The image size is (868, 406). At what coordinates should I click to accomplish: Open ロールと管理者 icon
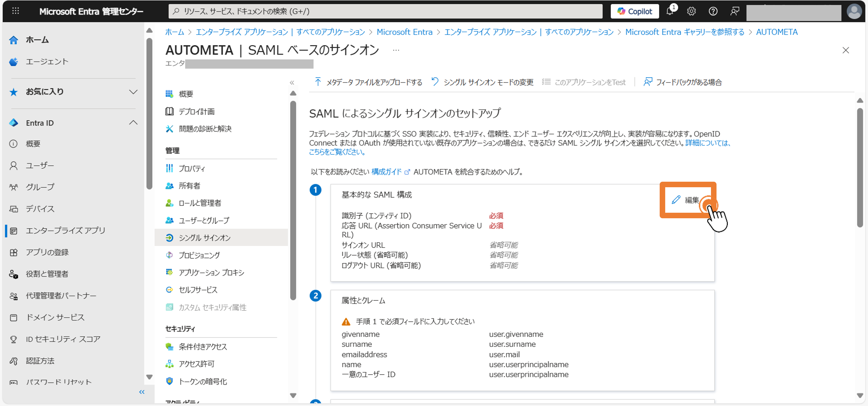click(x=169, y=203)
